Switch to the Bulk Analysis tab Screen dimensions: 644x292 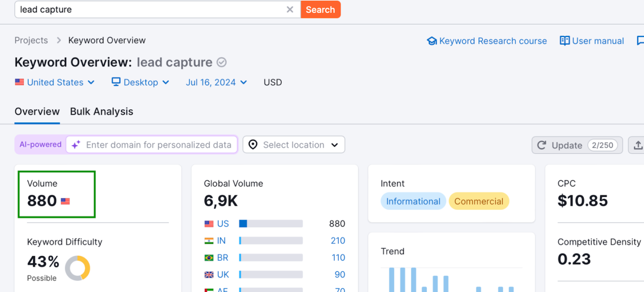[x=102, y=111]
